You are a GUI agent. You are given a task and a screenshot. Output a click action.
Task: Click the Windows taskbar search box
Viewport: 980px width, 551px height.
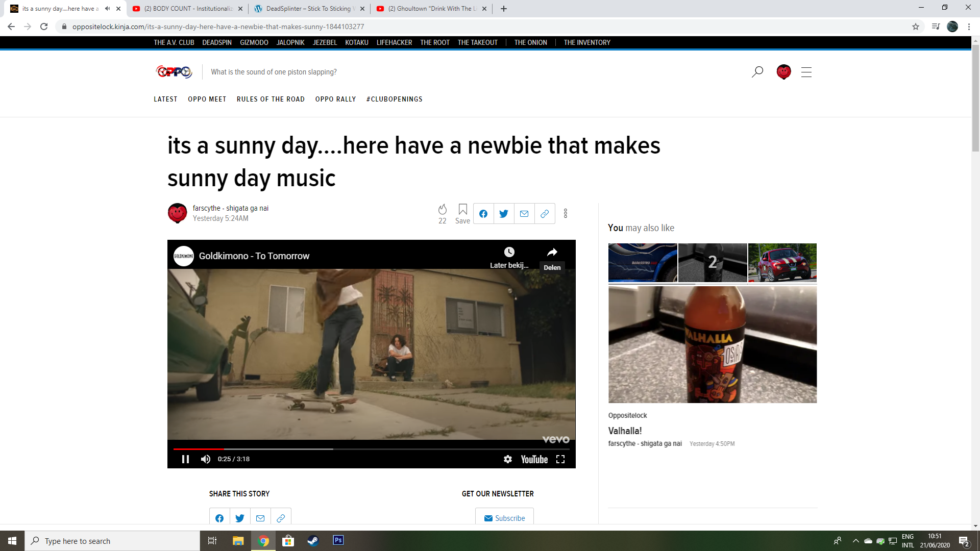point(112,541)
